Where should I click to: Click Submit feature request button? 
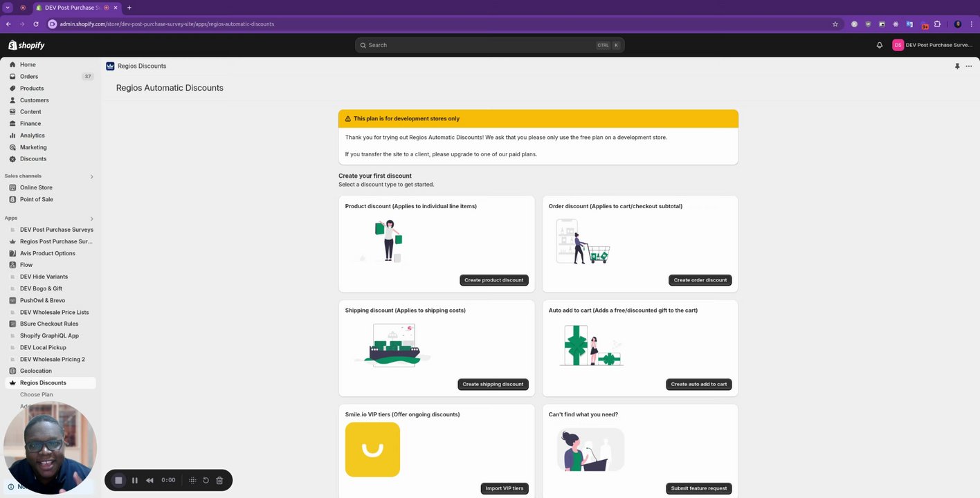[699, 488]
